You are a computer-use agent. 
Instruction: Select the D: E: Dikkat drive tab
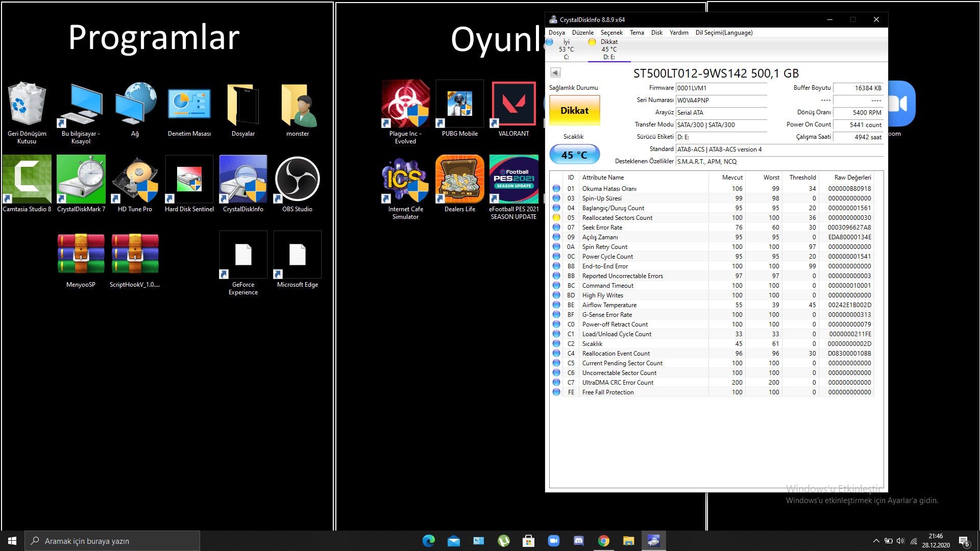[608, 49]
